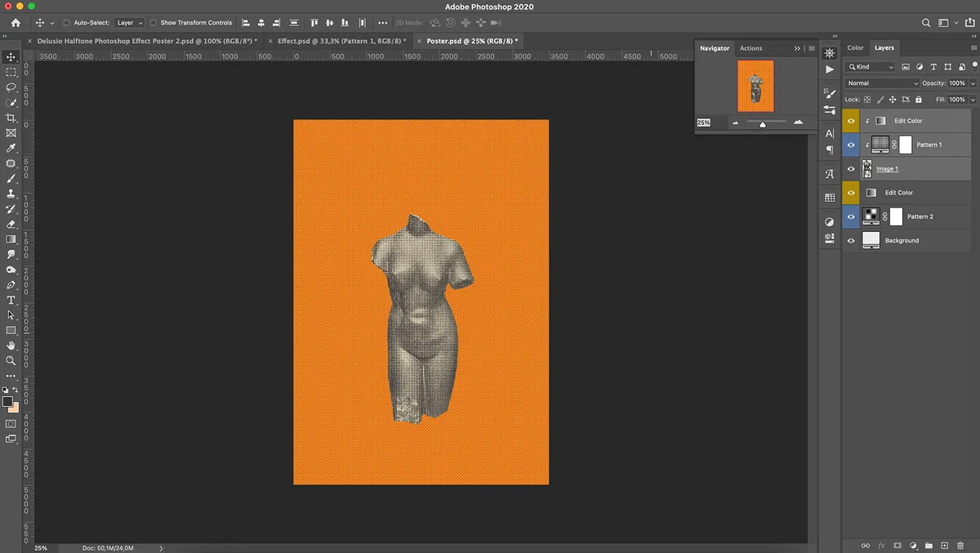This screenshot has width=980, height=553.
Task: Switch to the Effect.psd document tab
Action: (x=341, y=41)
